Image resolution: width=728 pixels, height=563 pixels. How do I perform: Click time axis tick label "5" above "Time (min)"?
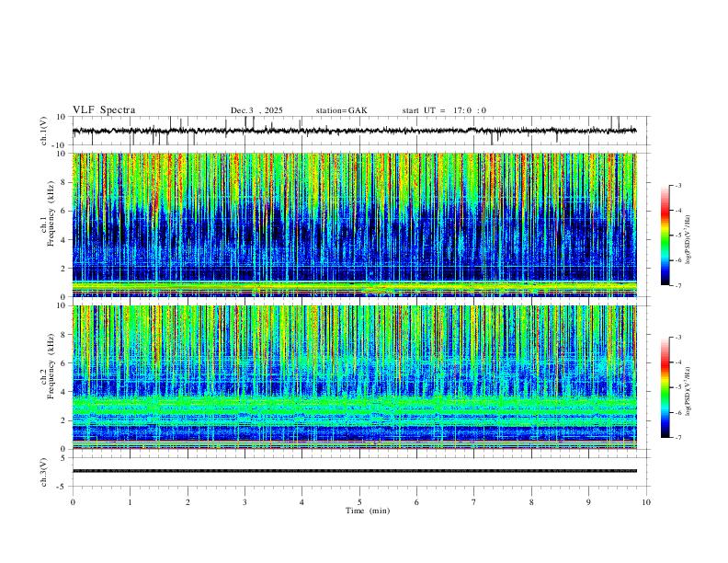(x=359, y=502)
